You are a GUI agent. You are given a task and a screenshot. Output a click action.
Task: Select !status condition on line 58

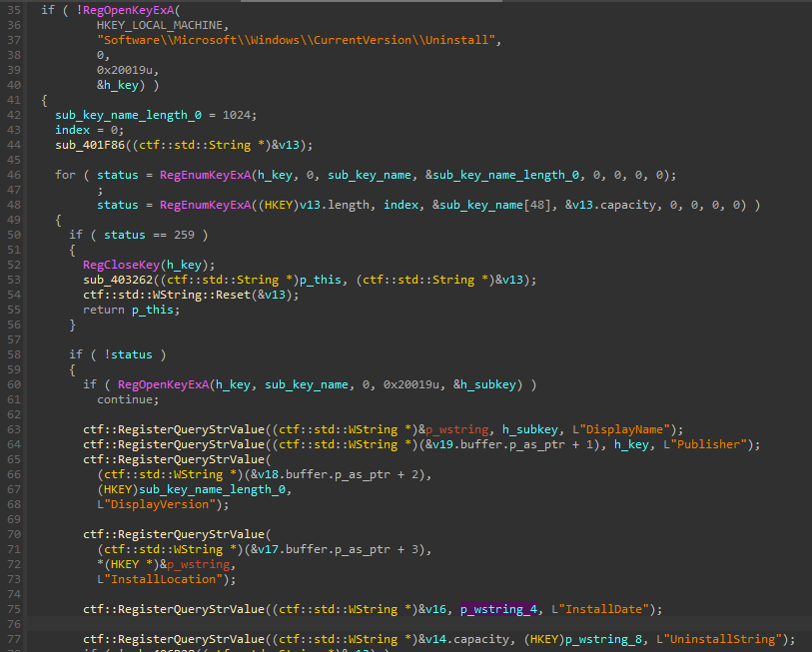click(x=128, y=354)
